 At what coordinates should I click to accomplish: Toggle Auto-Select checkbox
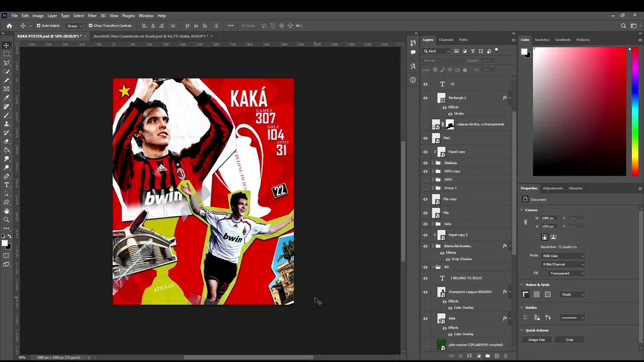pos(39,26)
